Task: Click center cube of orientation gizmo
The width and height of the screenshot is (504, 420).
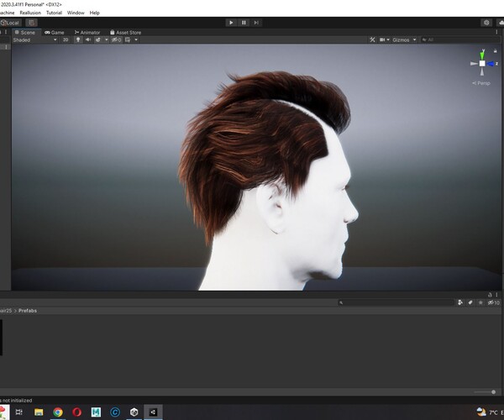Action: point(482,64)
